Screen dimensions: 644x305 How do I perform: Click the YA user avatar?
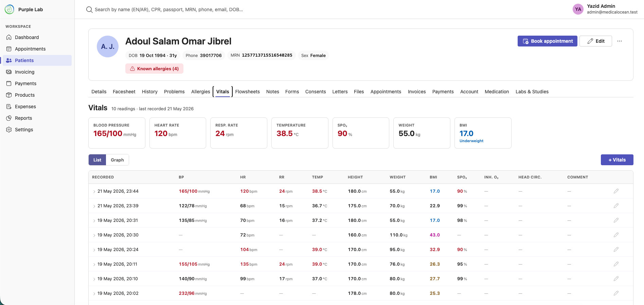pos(578,9)
